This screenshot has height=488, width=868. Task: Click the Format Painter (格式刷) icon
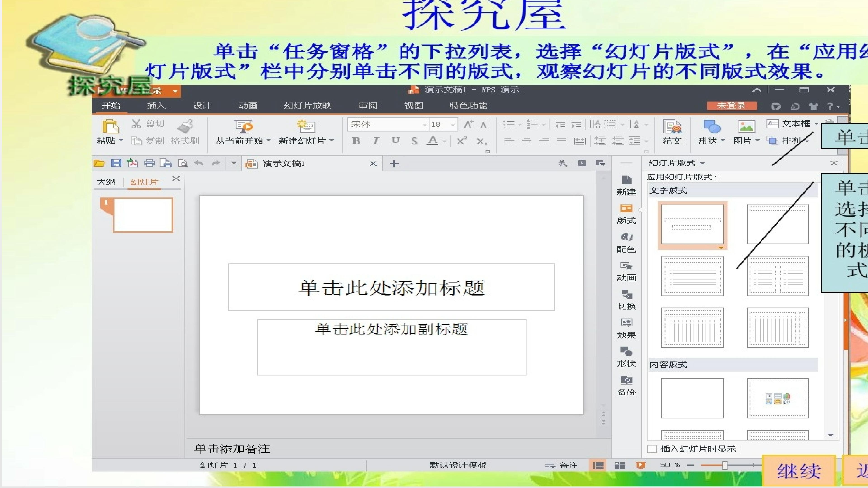185,126
